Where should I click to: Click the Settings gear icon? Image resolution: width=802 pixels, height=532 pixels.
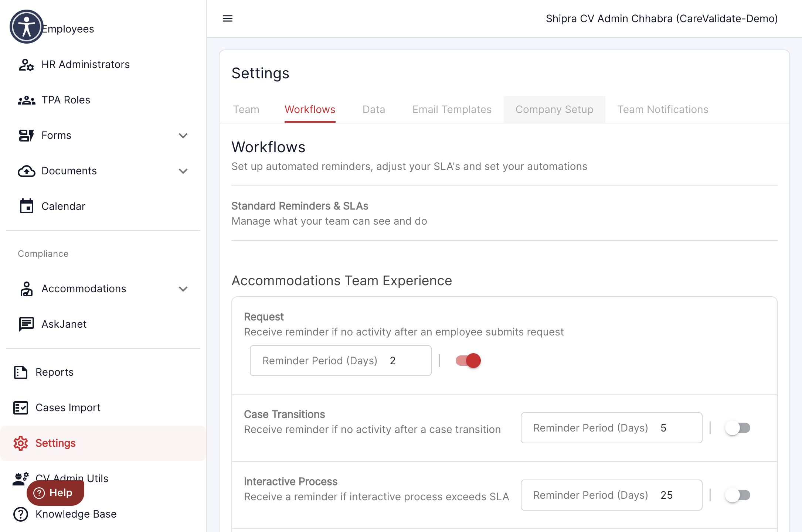coord(21,443)
